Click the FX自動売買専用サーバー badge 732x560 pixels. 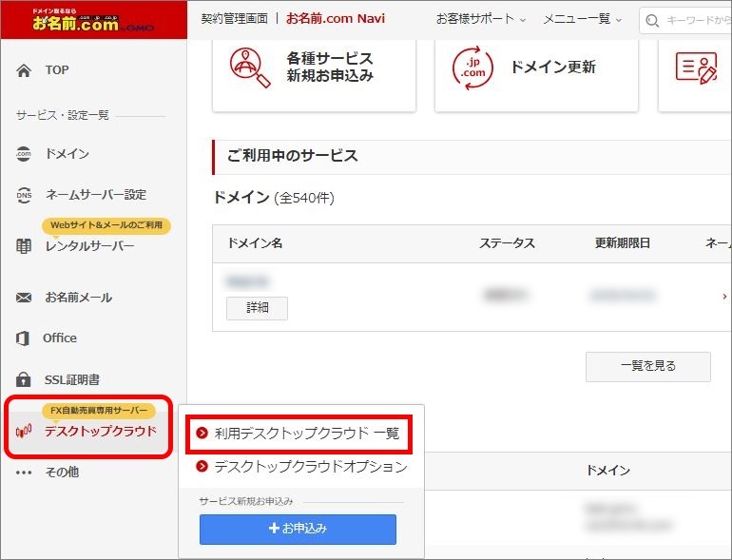(99, 411)
